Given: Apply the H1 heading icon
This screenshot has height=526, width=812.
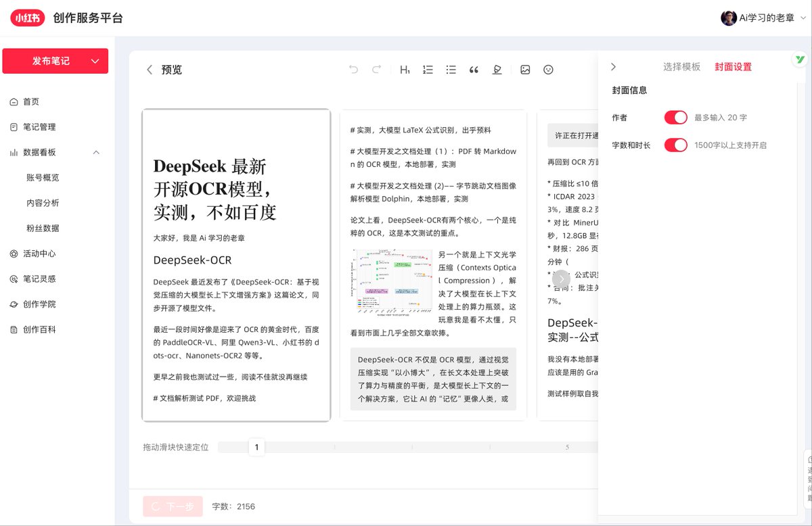Looking at the screenshot, I should [x=405, y=69].
